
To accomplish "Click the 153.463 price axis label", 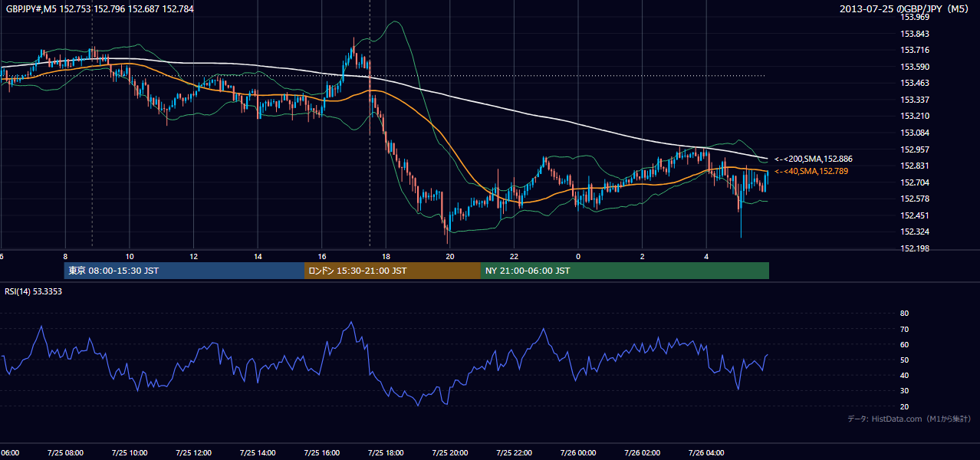I will pyautogui.click(x=914, y=83).
